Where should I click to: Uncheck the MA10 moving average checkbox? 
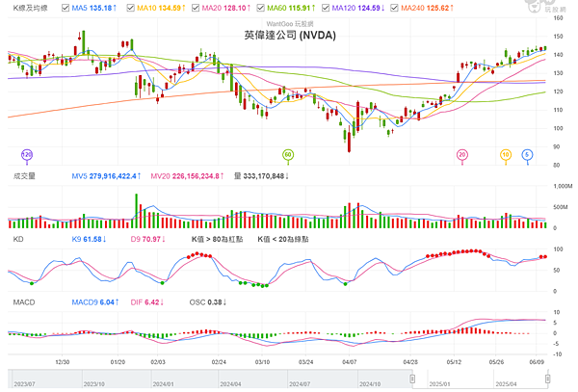pyautogui.click(x=130, y=8)
